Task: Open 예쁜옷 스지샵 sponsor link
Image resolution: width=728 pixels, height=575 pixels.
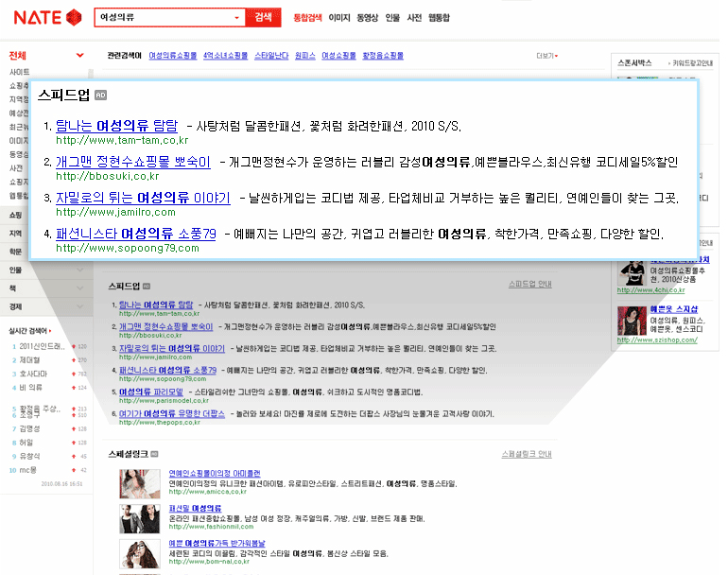Action: (x=674, y=309)
